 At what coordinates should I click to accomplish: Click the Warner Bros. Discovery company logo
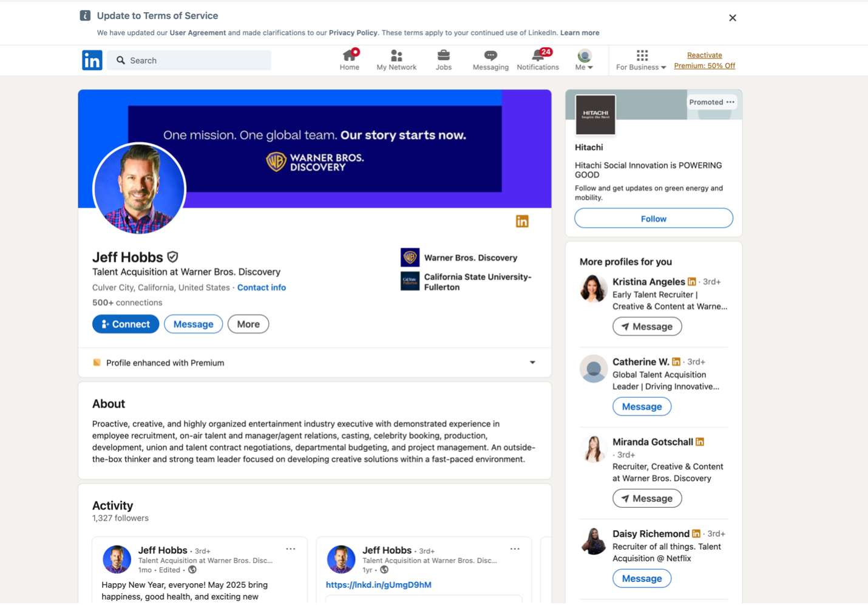click(410, 258)
